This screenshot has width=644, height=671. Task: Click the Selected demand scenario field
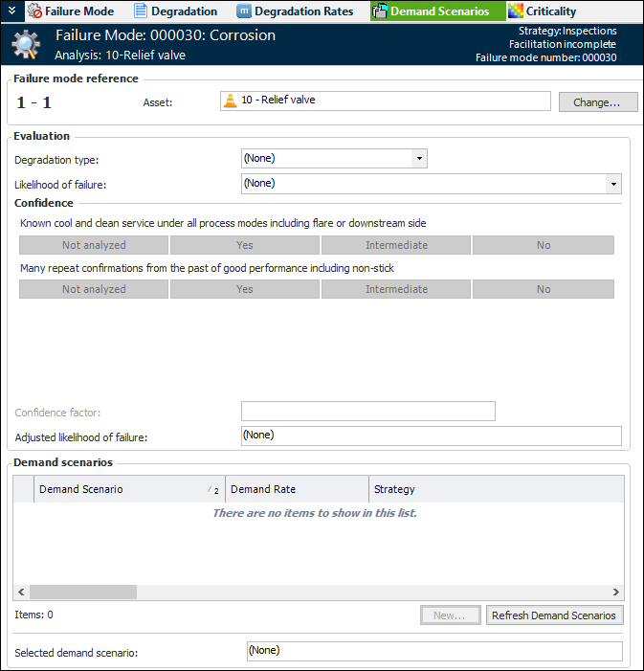[x=434, y=651]
